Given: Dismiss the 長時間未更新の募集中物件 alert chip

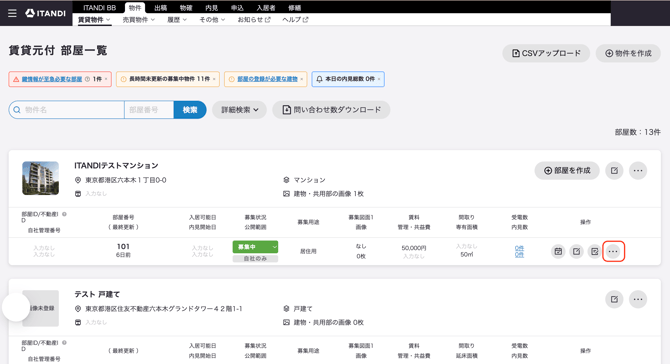Looking at the screenshot, I should (x=214, y=79).
